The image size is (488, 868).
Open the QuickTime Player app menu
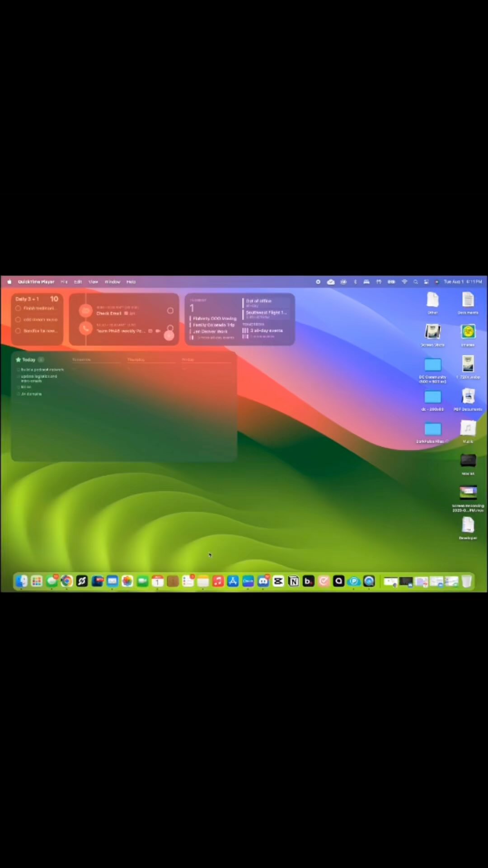tap(36, 282)
